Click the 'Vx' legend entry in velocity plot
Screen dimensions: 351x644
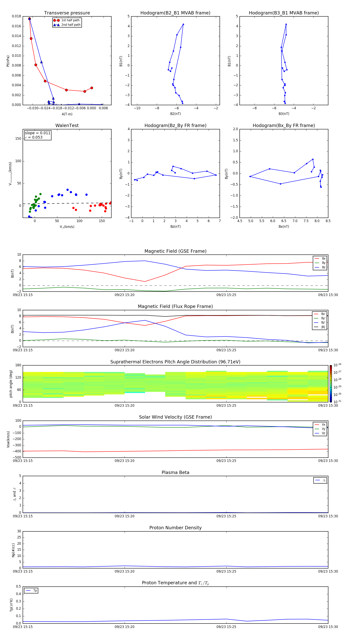pyautogui.click(x=320, y=424)
